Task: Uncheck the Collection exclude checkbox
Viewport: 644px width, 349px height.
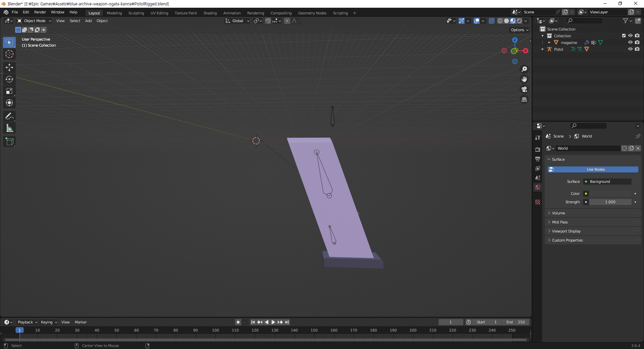Action: pyautogui.click(x=624, y=36)
